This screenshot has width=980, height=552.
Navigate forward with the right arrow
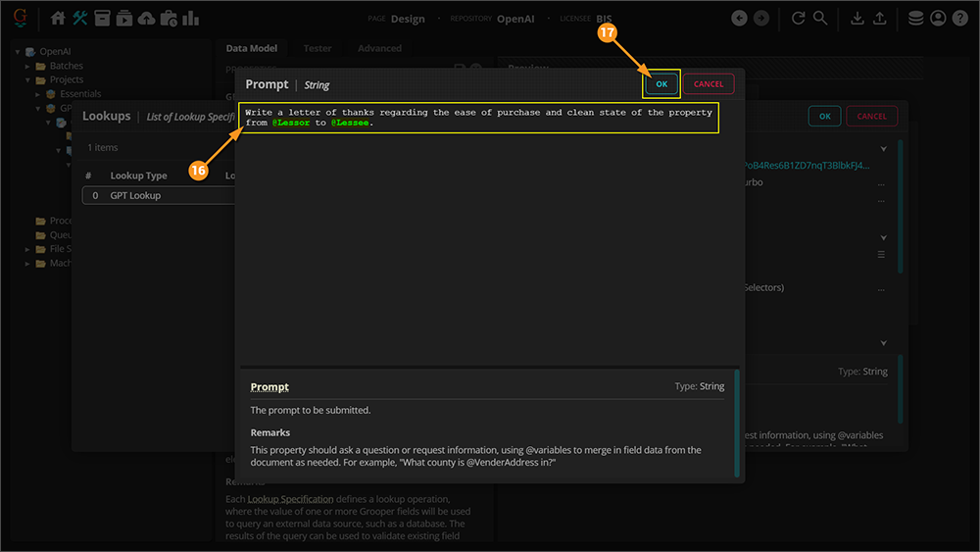coord(761,18)
